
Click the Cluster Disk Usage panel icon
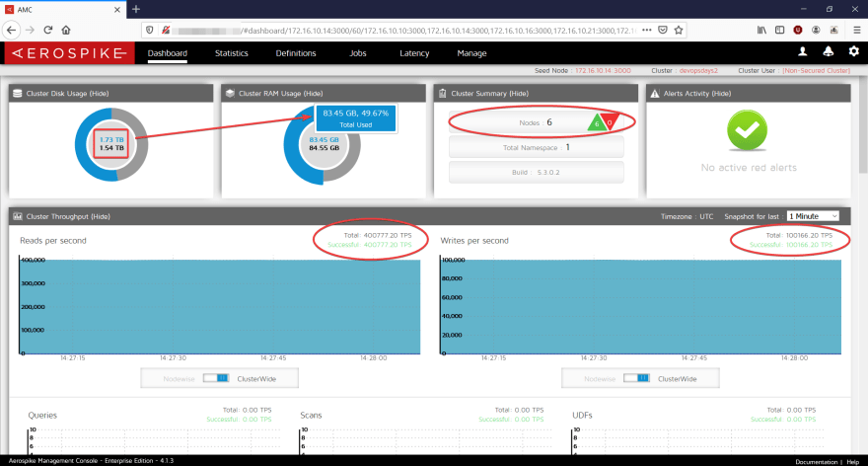coord(17,93)
